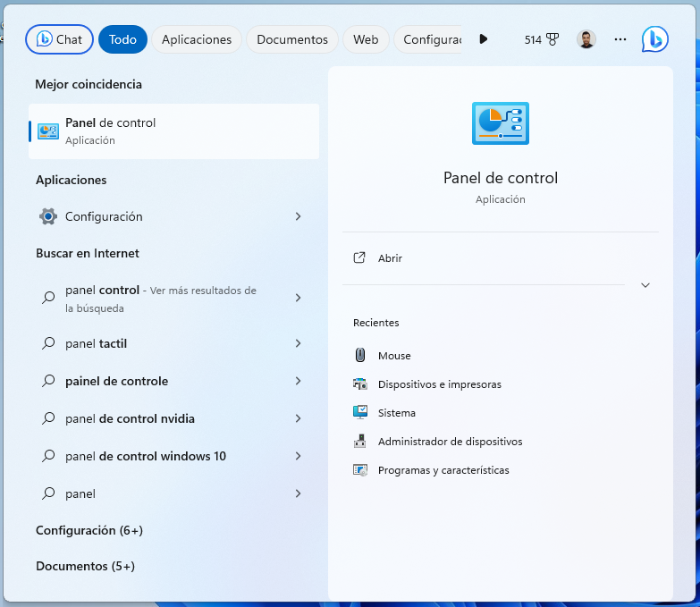Click the Abrir open-external icon

pyautogui.click(x=359, y=257)
